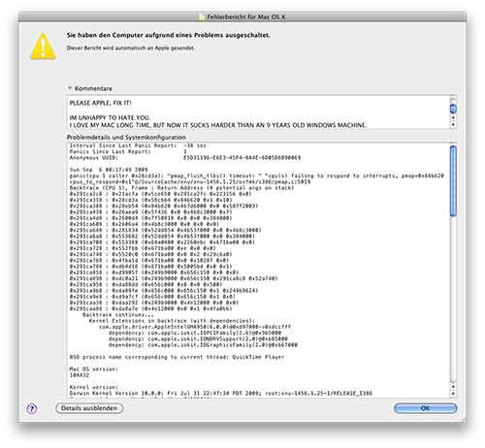Screen dimensions: 485x448
Task: Click the 0x291ca318 backtrace row
Action: click(x=151, y=200)
